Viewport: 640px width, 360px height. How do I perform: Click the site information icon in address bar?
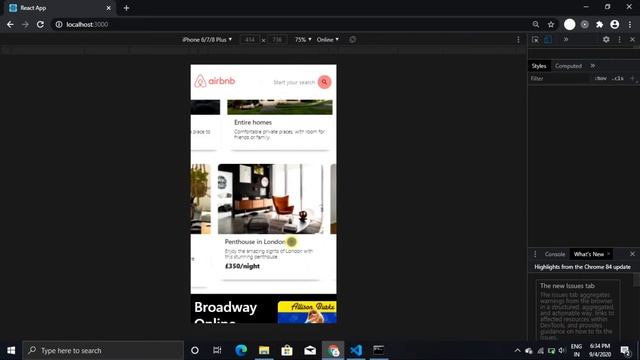coord(59,24)
